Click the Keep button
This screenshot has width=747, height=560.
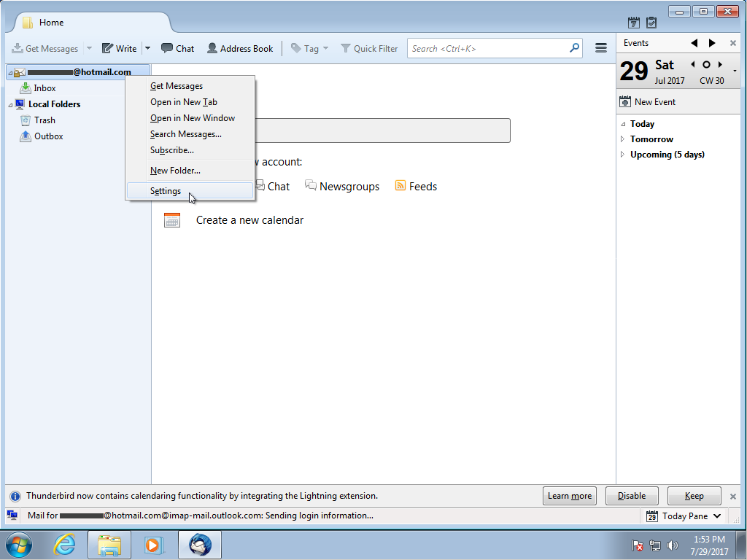(694, 496)
